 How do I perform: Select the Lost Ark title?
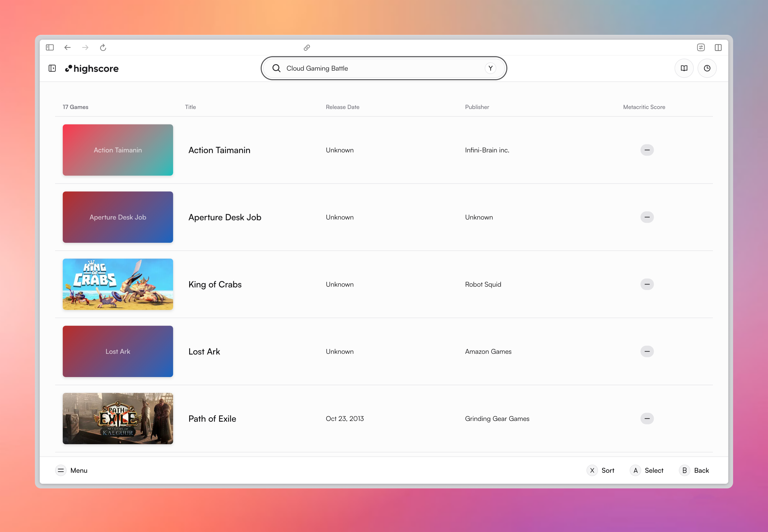[204, 351]
